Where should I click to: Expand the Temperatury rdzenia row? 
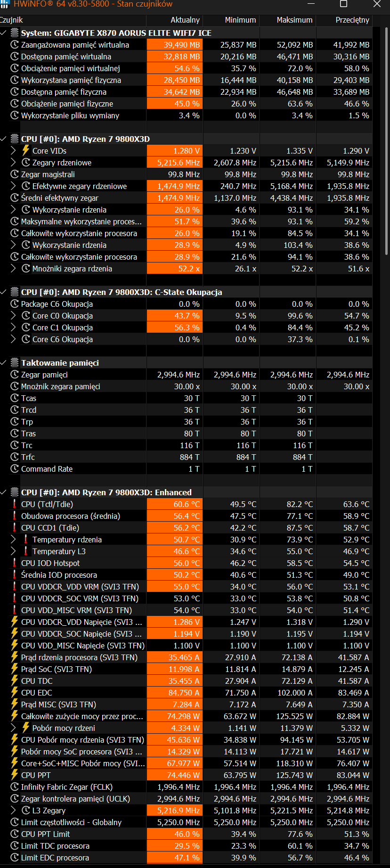(x=13, y=540)
